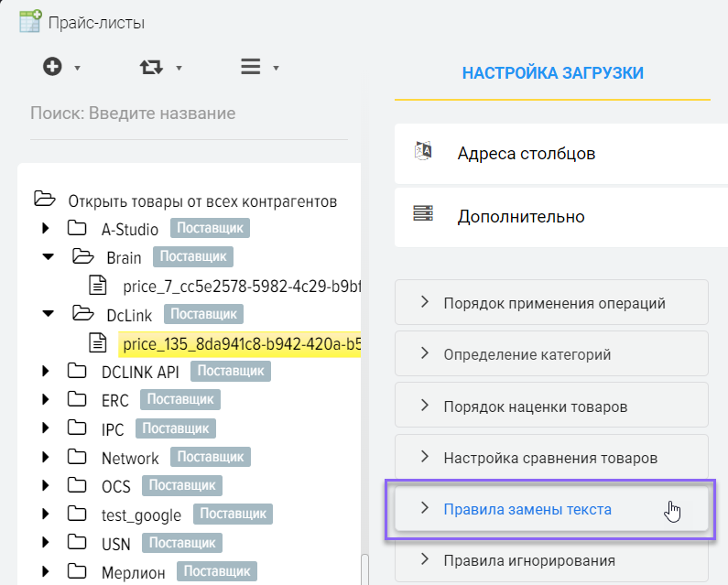Click the folder icon beside A-Studio
Screen dimensions: 728x585
click(77, 229)
